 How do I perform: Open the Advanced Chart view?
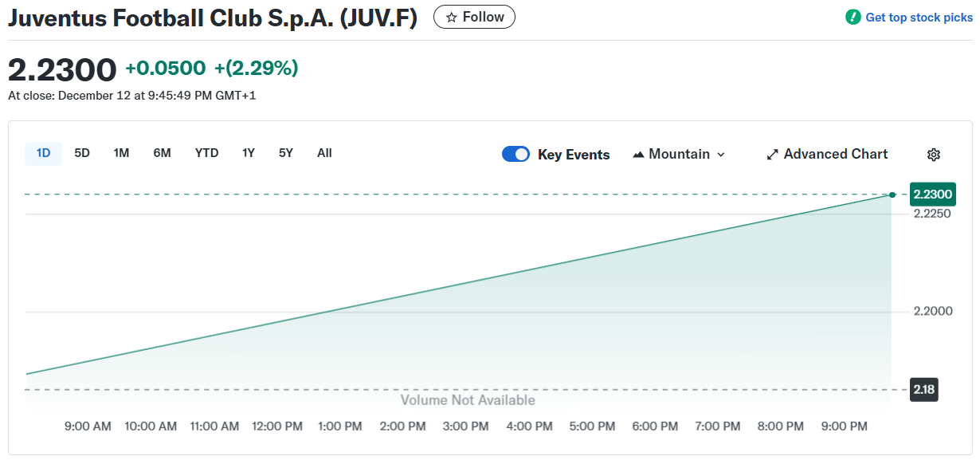[x=835, y=155]
